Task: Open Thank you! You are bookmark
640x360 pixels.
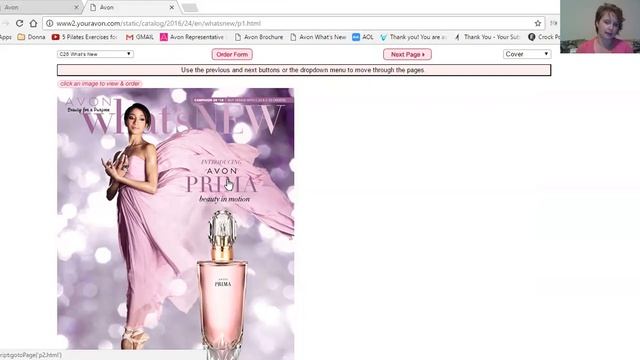Action: [x=413, y=37]
